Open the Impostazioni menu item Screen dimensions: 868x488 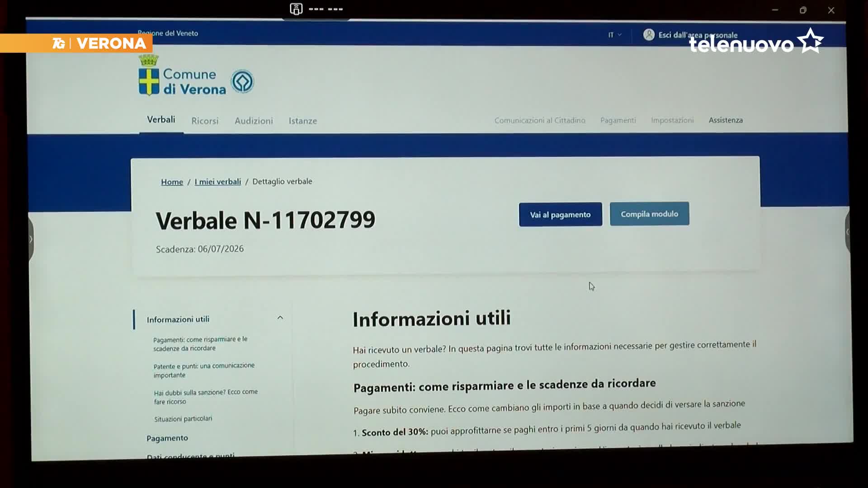pyautogui.click(x=672, y=120)
